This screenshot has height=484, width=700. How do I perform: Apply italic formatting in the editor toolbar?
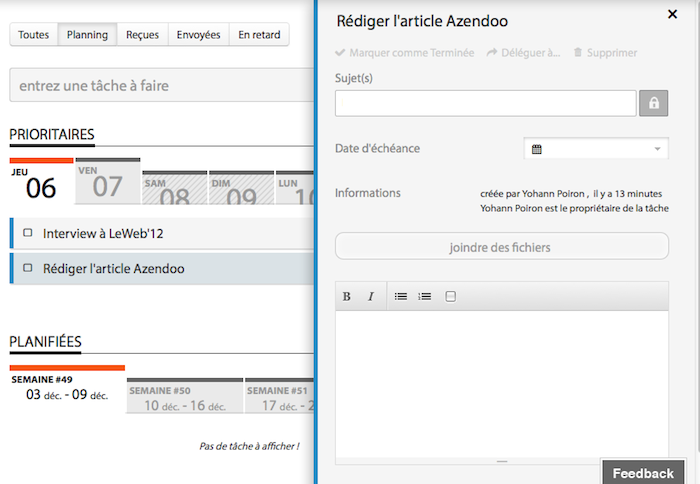click(371, 296)
